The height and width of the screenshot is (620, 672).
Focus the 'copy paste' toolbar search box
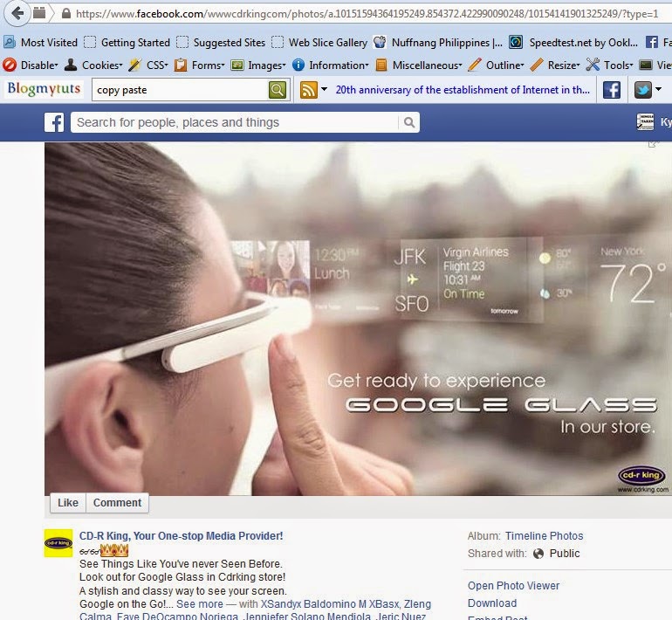(180, 90)
